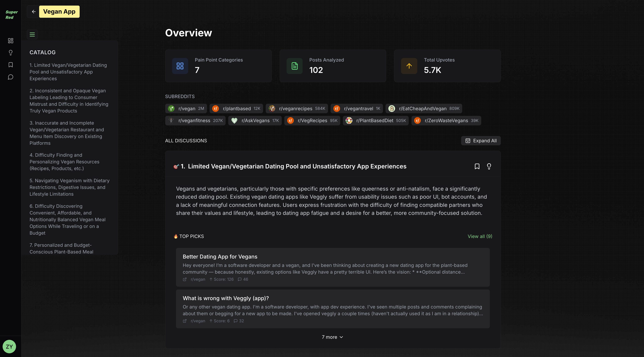Select catalog item 6 Meal Options While Traveling
Viewport: 644px width, 357px height.
point(67,219)
